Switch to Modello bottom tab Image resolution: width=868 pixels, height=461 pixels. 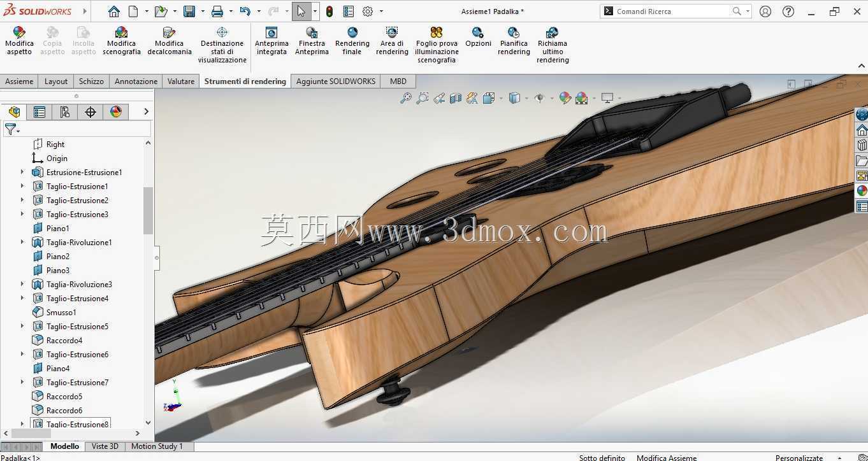tap(64, 446)
